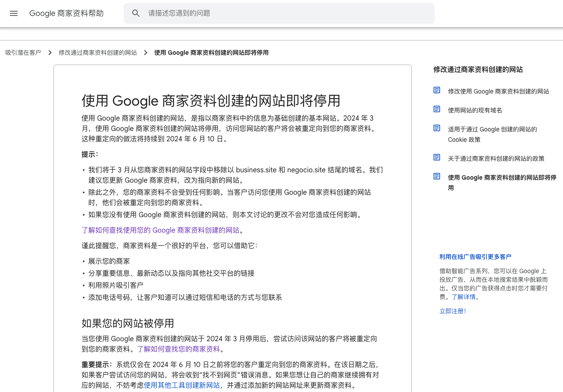
Task: Open sidebar article 使用网站的现有域名
Action: pyautogui.click(x=475, y=110)
